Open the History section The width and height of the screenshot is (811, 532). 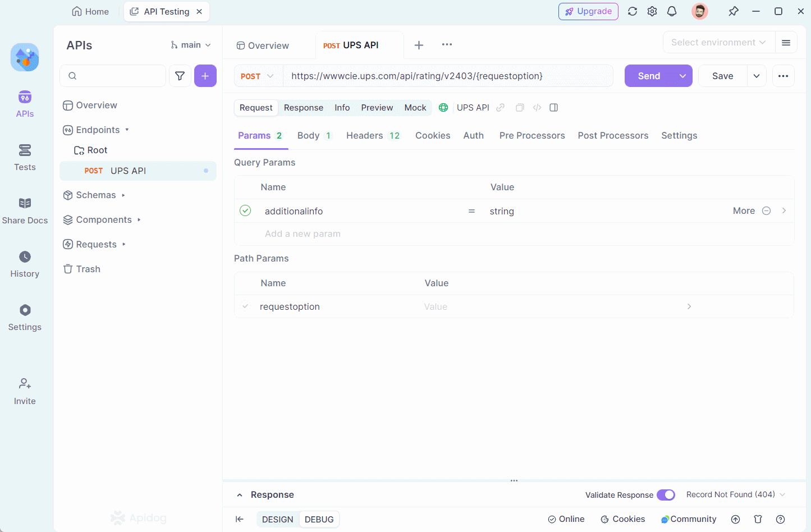[x=25, y=264]
